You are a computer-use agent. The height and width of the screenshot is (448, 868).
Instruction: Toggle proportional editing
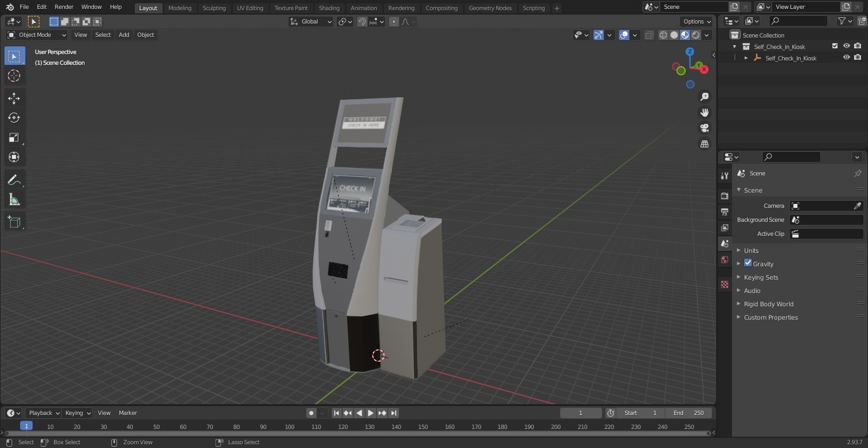pyautogui.click(x=394, y=22)
